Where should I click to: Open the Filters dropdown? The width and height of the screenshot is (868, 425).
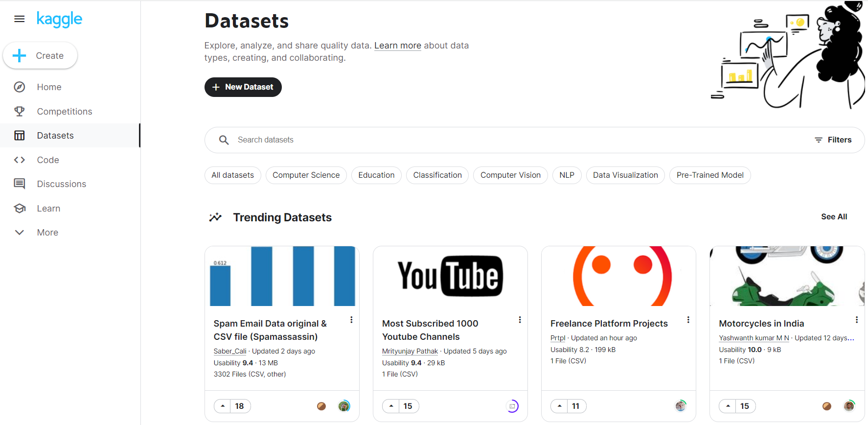coord(833,140)
